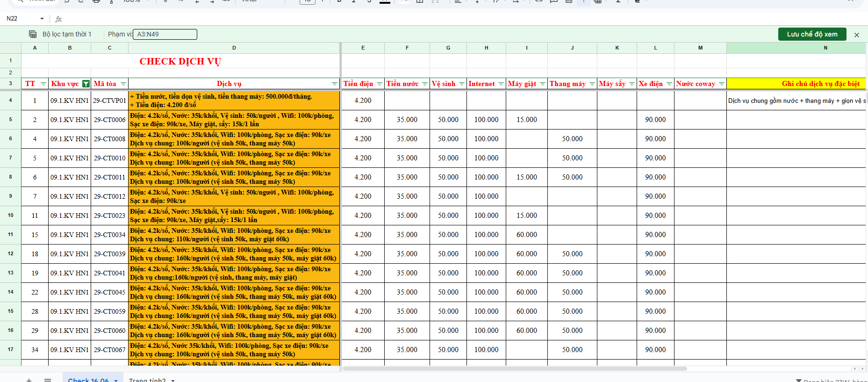Open the Xe điện column filter

click(669, 84)
